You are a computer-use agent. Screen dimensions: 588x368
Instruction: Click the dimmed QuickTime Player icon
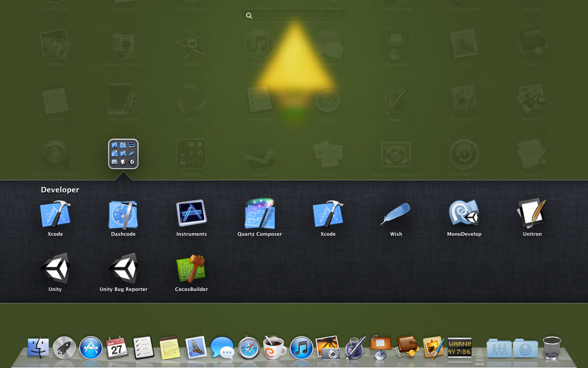point(55,155)
